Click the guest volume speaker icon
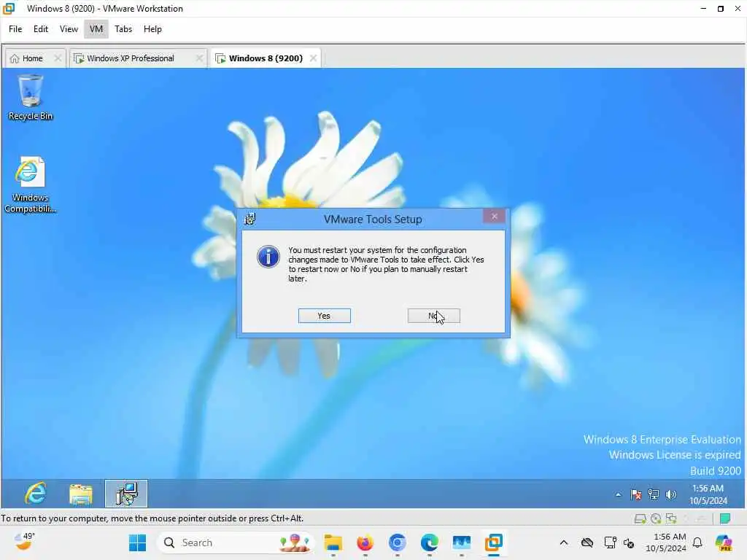 (x=671, y=494)
